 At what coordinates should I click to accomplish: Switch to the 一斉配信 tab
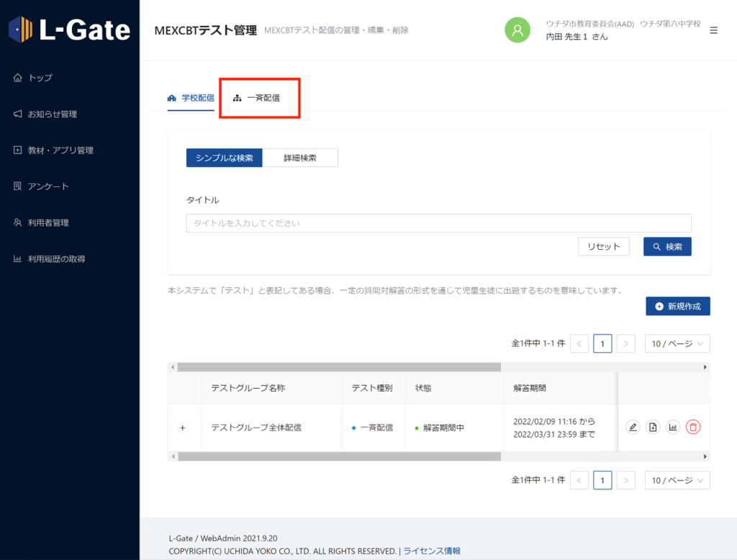pyautogui.click(x=257, y=98)
